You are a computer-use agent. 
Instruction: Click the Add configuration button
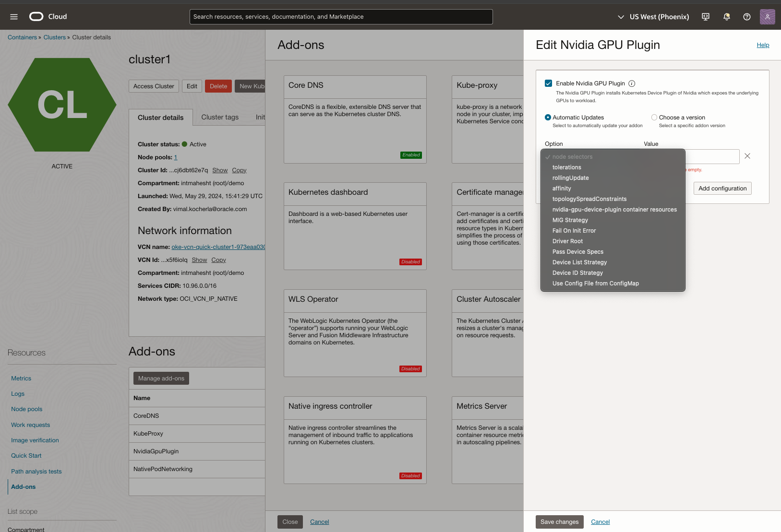(x=722, y=189)
